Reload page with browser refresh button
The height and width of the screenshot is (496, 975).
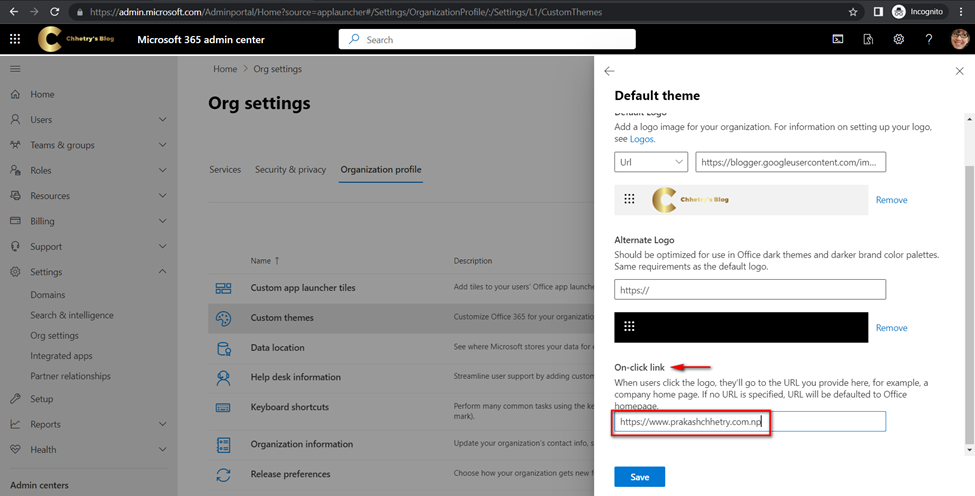[x=54, y=11]
